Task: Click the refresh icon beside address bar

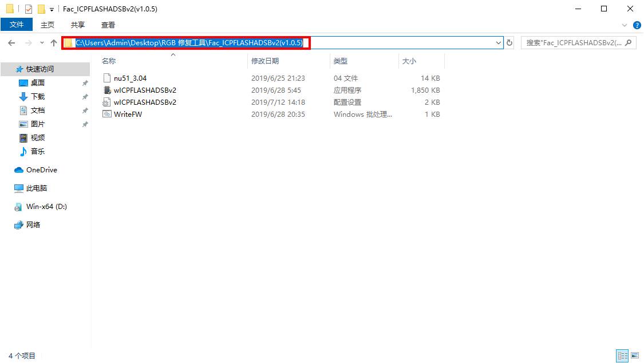Action: click(x=509, y=43)
